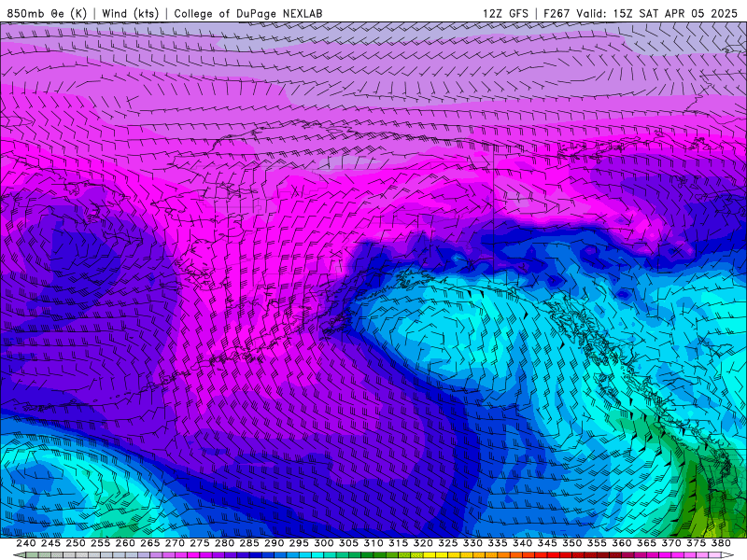Click the 255 color scale label
This screenshot has width=747, height=560.
click(x=100, y=543)
